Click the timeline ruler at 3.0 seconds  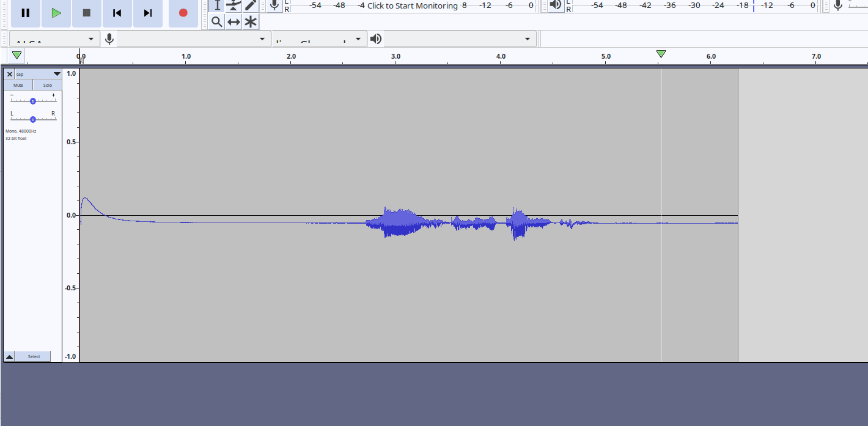[x=395, y=56]
